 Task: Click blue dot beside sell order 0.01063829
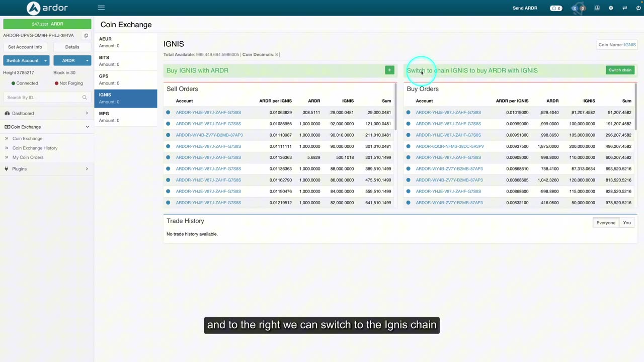coord(168,113)
